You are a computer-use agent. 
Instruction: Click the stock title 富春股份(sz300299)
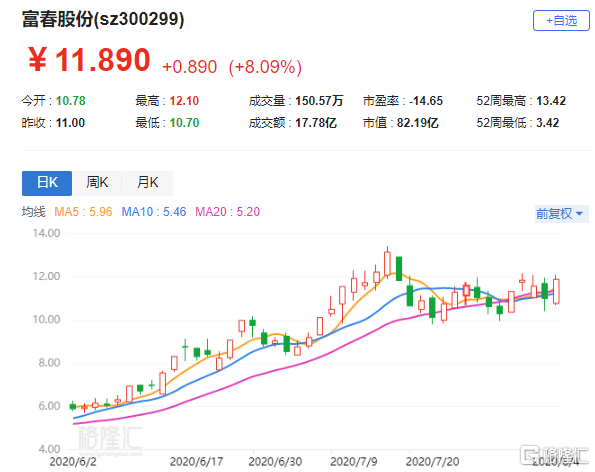point(103,19)
